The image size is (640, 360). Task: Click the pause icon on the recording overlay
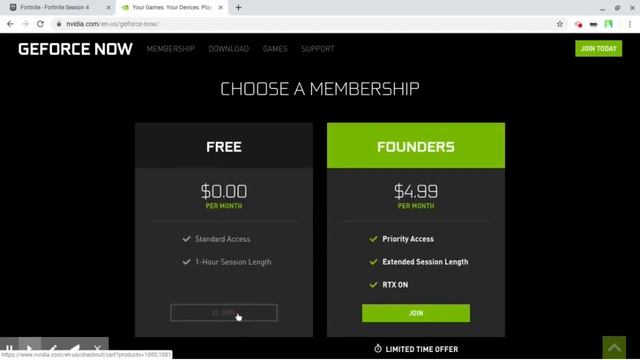click(x=9, y=348)
